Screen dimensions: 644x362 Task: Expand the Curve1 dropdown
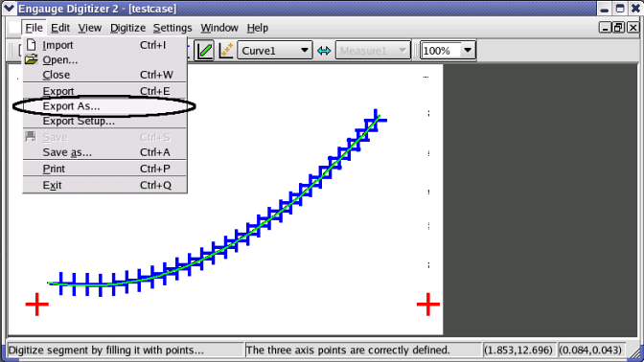point(305,51)
